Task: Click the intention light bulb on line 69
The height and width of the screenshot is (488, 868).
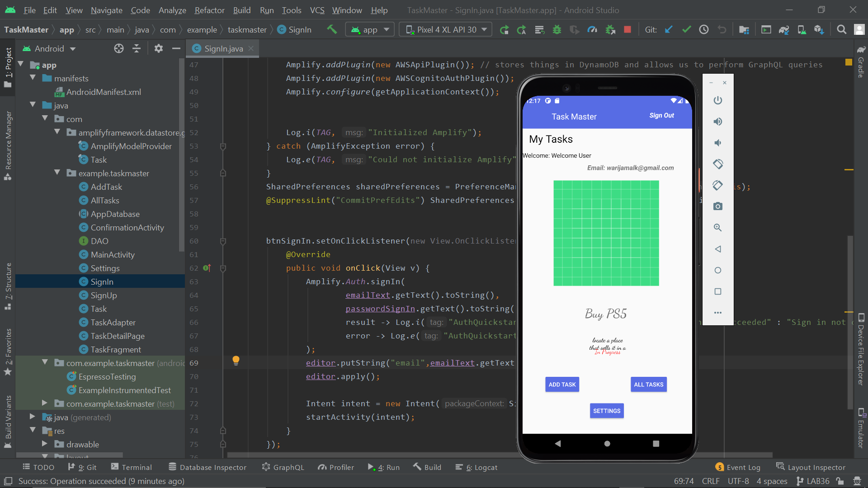Action: click(236, 360)
